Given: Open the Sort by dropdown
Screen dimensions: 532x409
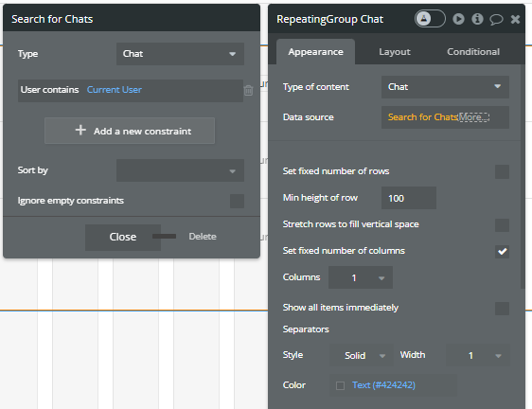Looking at the screenshot, I should point(180,170).
